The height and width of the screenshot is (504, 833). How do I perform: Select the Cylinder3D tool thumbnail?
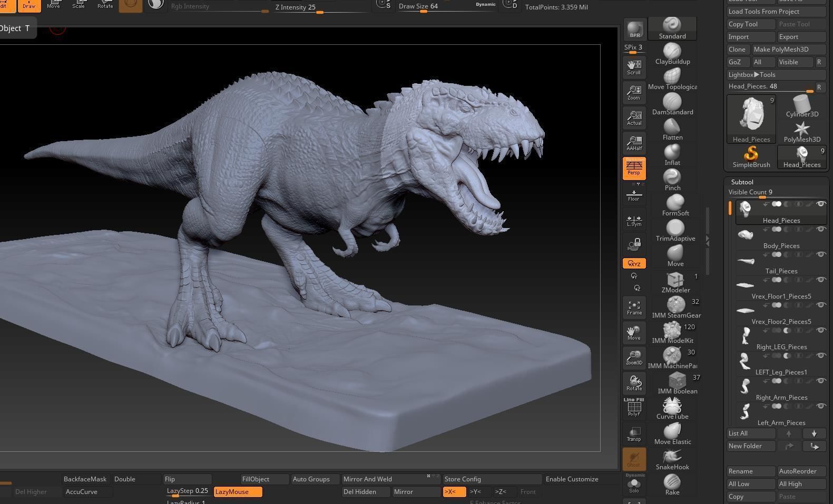[801, 106]
